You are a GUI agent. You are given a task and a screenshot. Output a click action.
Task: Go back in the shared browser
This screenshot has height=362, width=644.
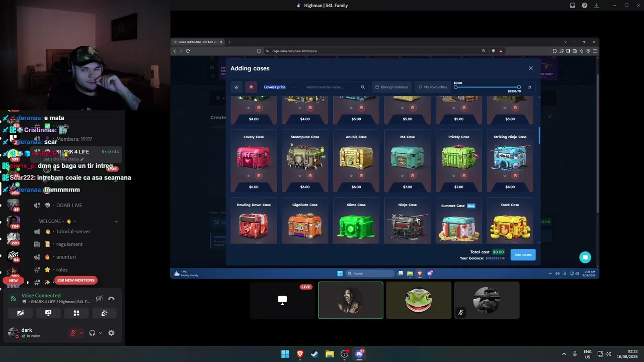(175, 51)
